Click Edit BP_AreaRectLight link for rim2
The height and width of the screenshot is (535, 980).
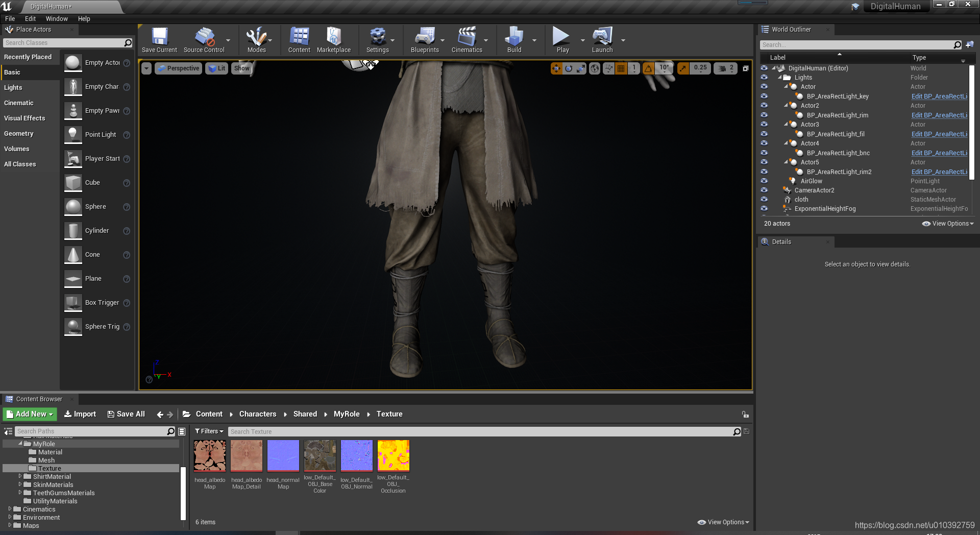click(939, 172)
